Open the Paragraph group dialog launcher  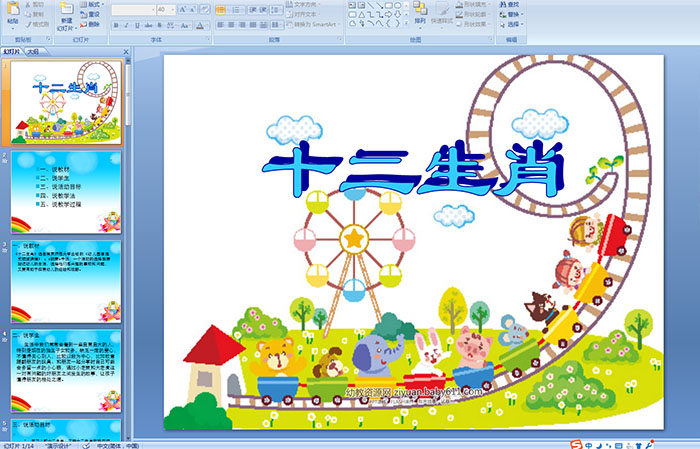pyautogui.click(x=340, y=39)
